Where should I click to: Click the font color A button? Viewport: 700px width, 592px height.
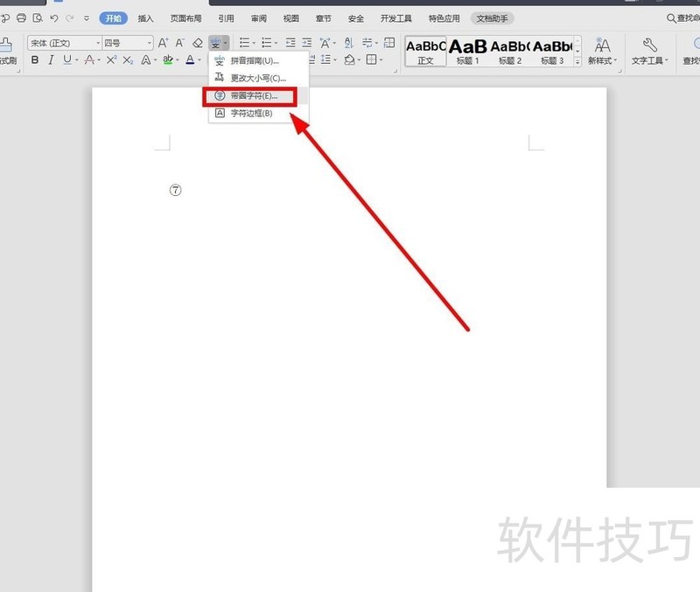pyautogui.click(x=190, y=59)
